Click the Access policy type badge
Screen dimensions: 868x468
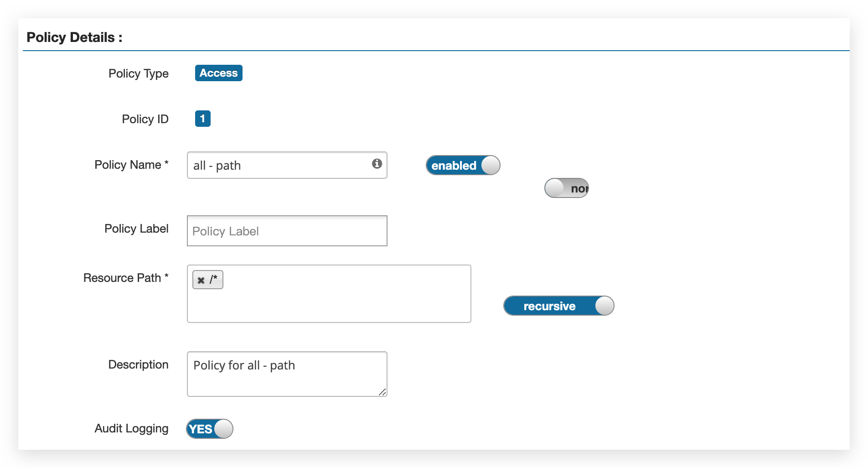219,73
